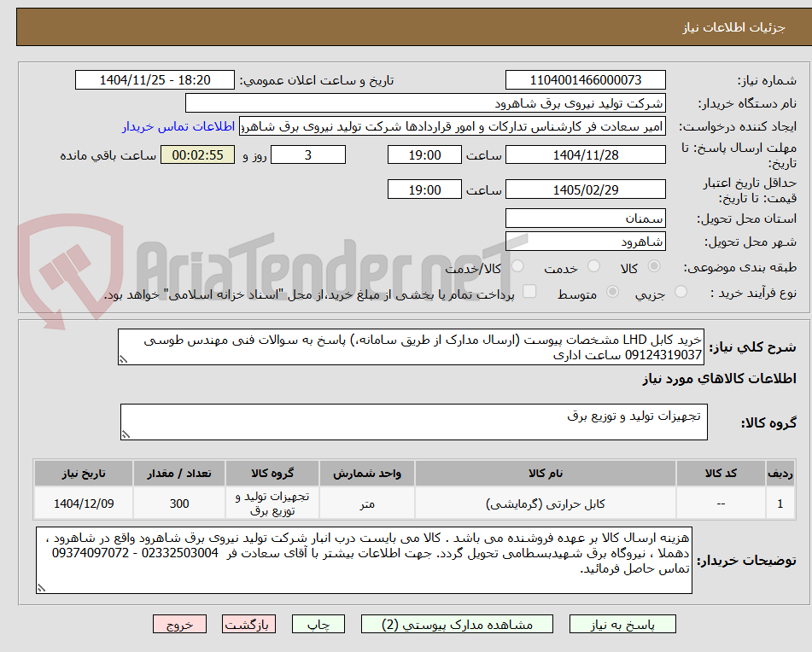Image resolution: width=812 pixels, height=652 pixels.
Task: Click the کد کالا column header
Action: [721, 474]
